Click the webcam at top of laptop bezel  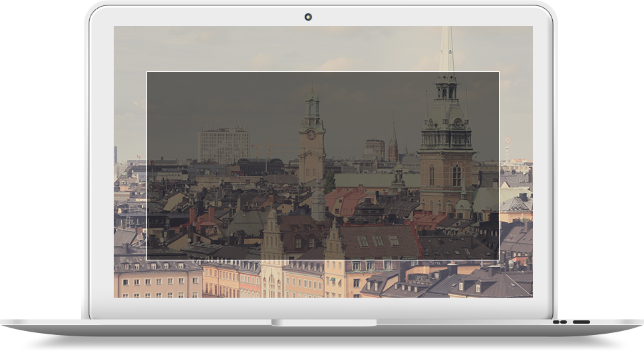click(x=308, y=17)
